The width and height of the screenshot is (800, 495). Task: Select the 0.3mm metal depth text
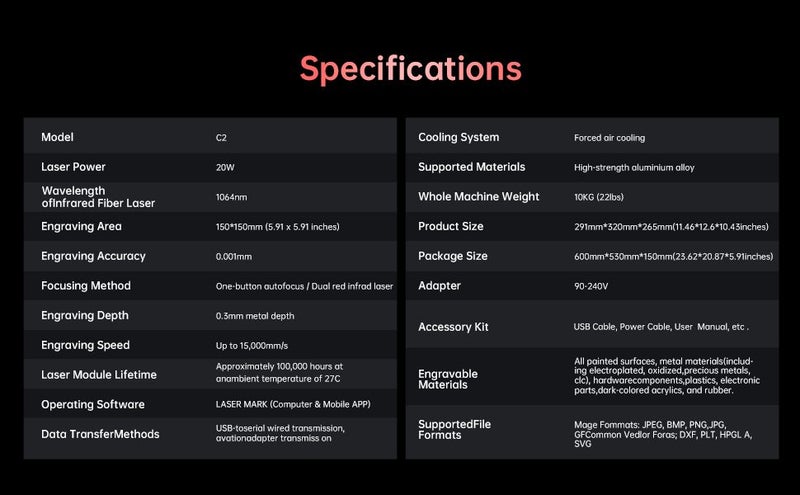(255, 316)
